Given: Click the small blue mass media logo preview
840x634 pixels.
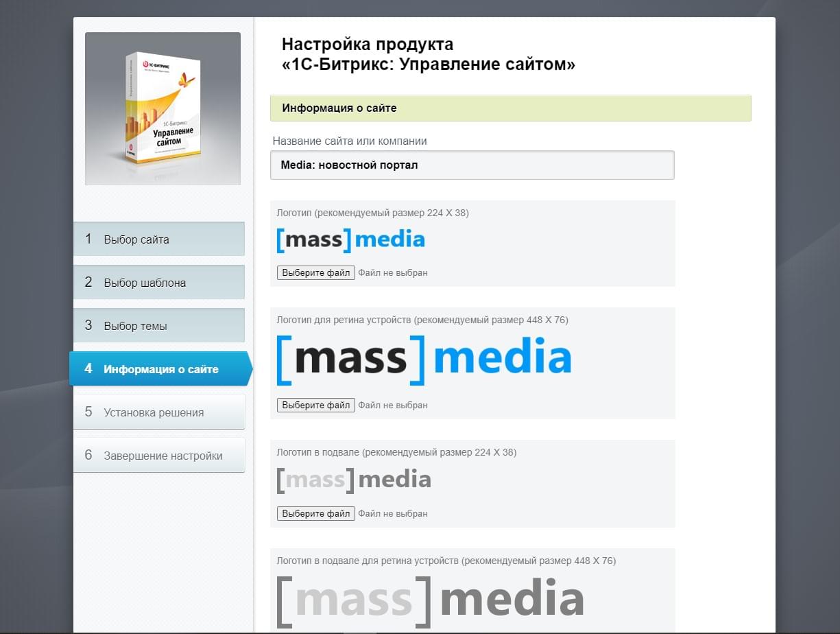Looking at the screenshot, I should (x=350, y=239).
